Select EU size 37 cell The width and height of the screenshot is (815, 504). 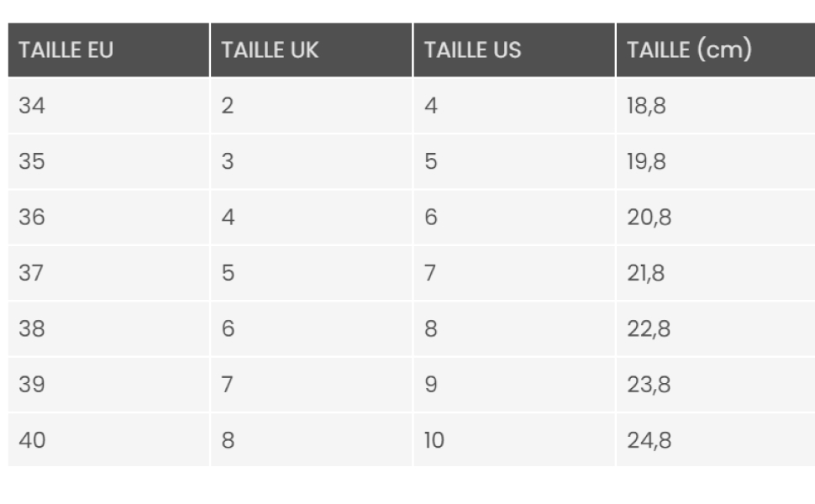(32, 273)
